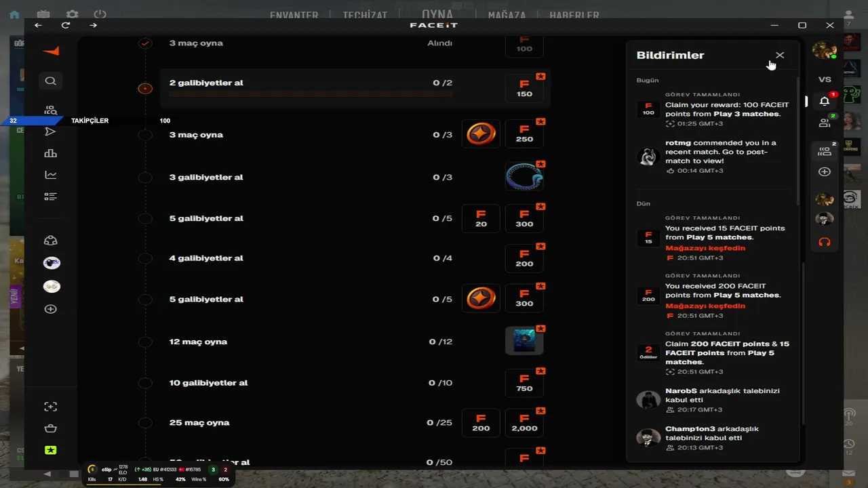Open the leaderboard bar chart icon in sidebar
This screenshot has width=868, height=488.
[x=50, y=153]
